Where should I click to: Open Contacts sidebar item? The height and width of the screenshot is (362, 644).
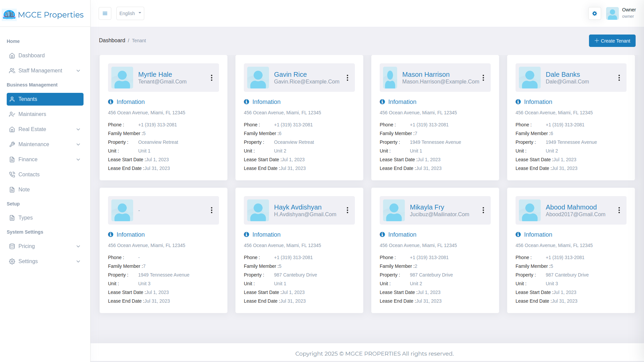(29, 175)
